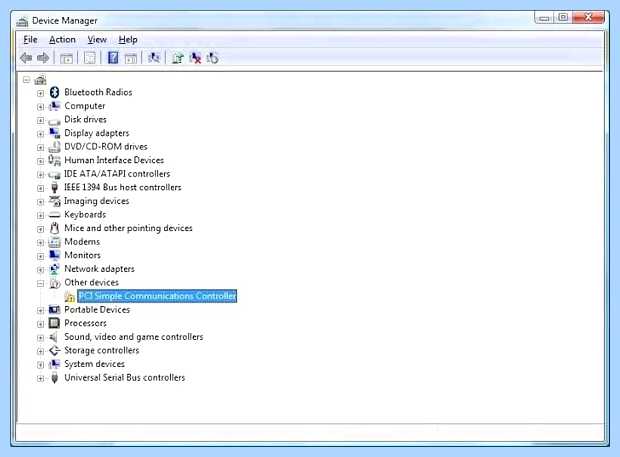This screenshot has width=620, height=457.
Task: Select the Sound, video and game controllers icon
Action: tap(54, 337)
